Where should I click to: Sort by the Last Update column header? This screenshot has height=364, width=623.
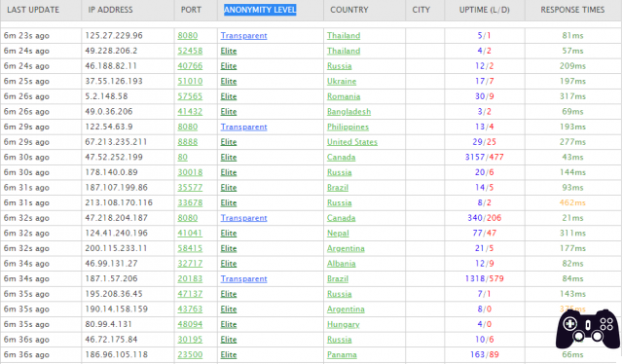pyautogui.click(x=33, y=10)
